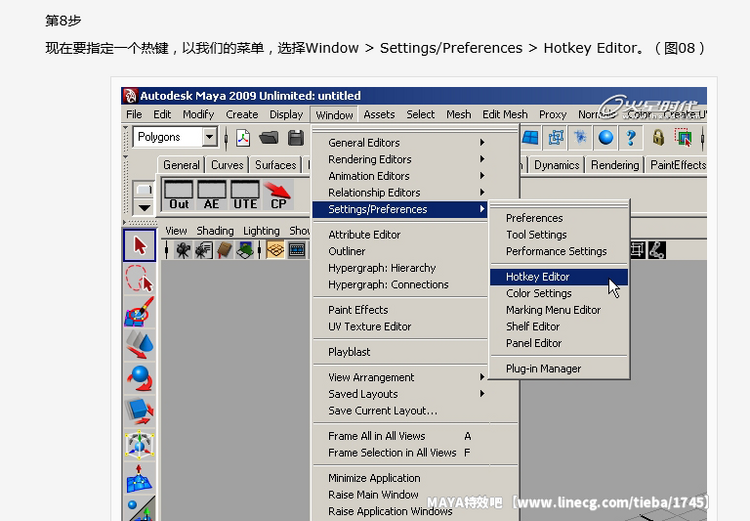Select the Universal Manipulator tool
750x521 pixels.
[140, 444]
